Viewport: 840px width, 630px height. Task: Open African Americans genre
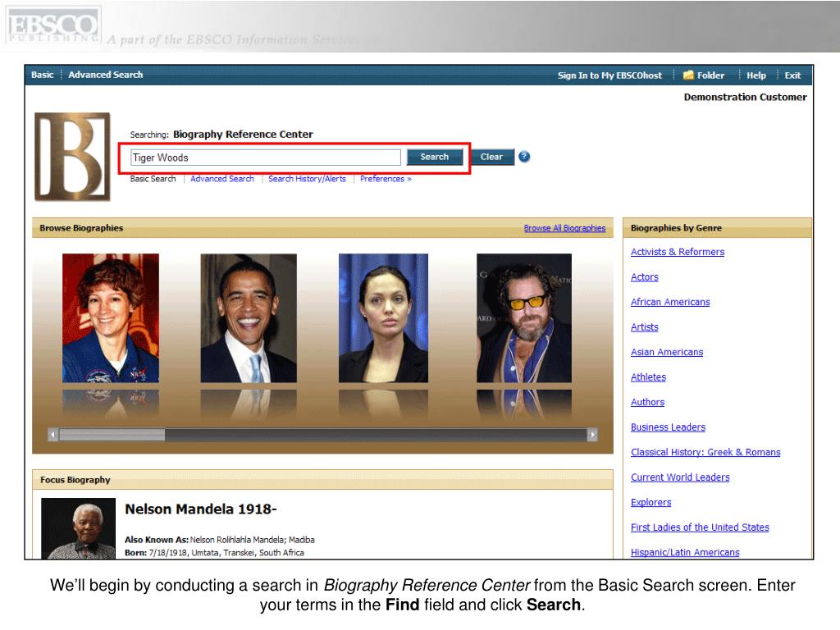coord(670,302)
